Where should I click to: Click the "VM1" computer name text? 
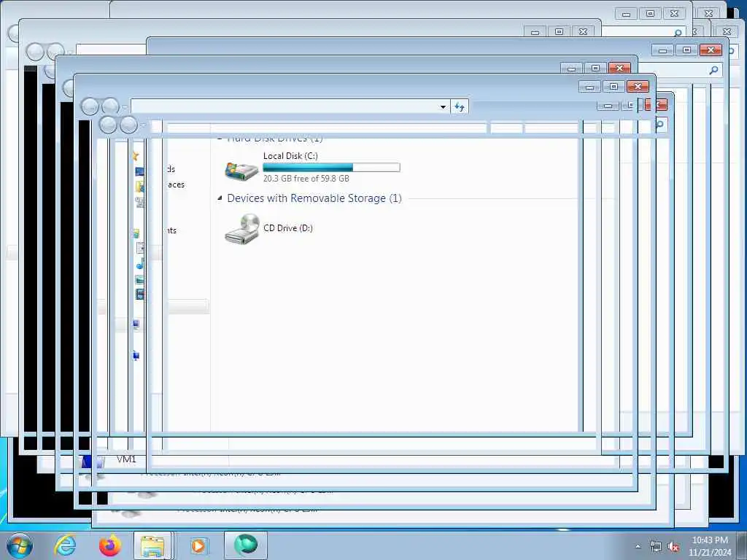(x=126, y=459)
